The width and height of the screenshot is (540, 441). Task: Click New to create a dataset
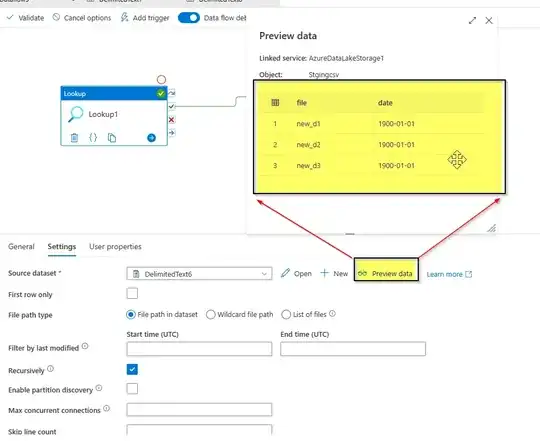pyautogui.click(x=334, y=274)
